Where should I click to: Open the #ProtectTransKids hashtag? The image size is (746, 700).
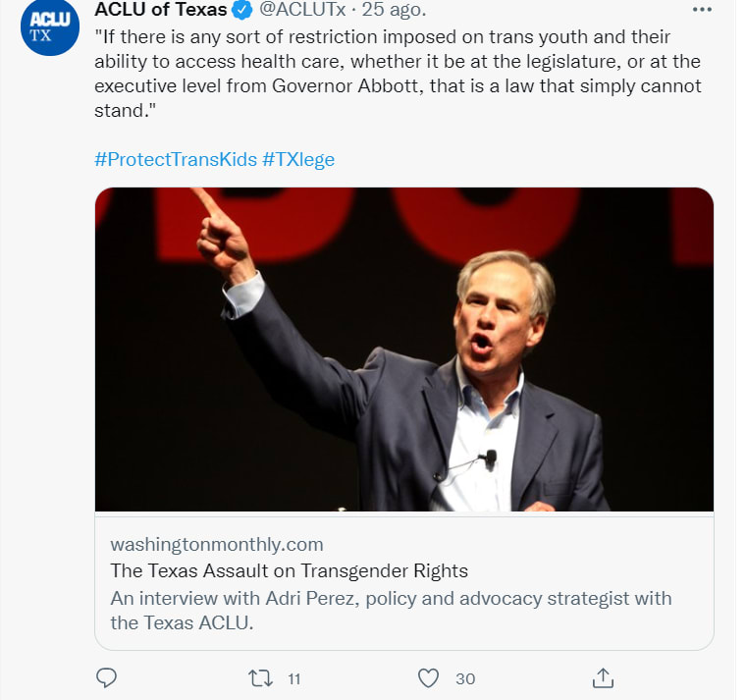[x=176, y=159]
